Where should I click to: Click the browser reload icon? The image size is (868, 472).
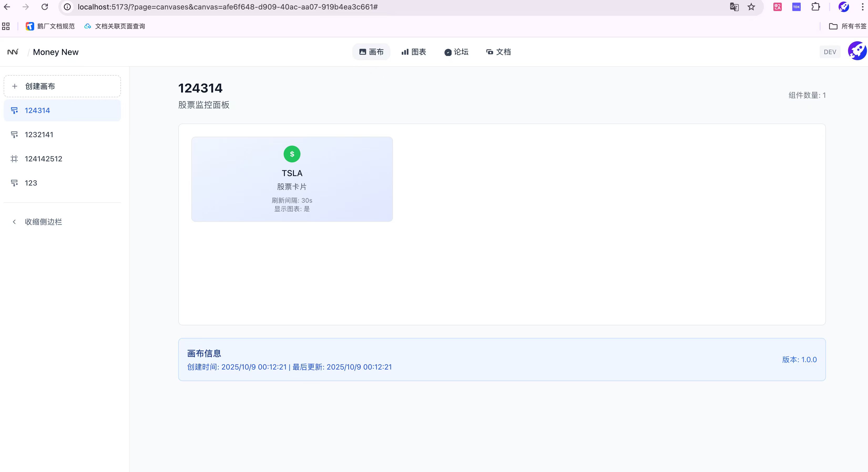click(x=44, y=7)
